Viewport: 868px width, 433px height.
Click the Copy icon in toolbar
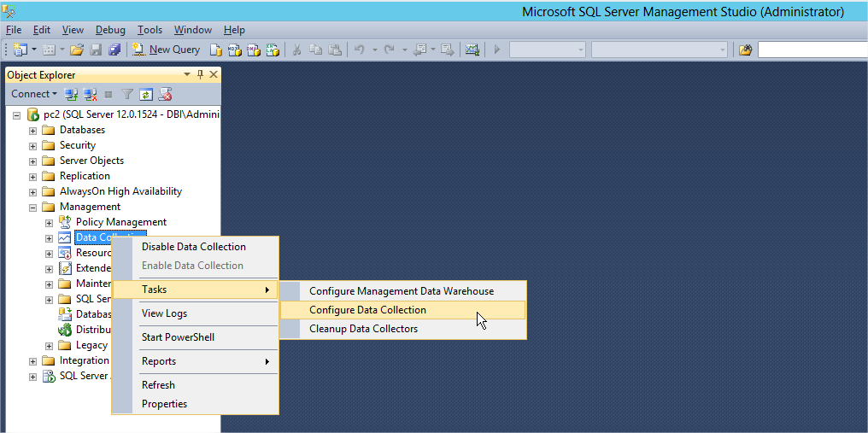point(315,50)
